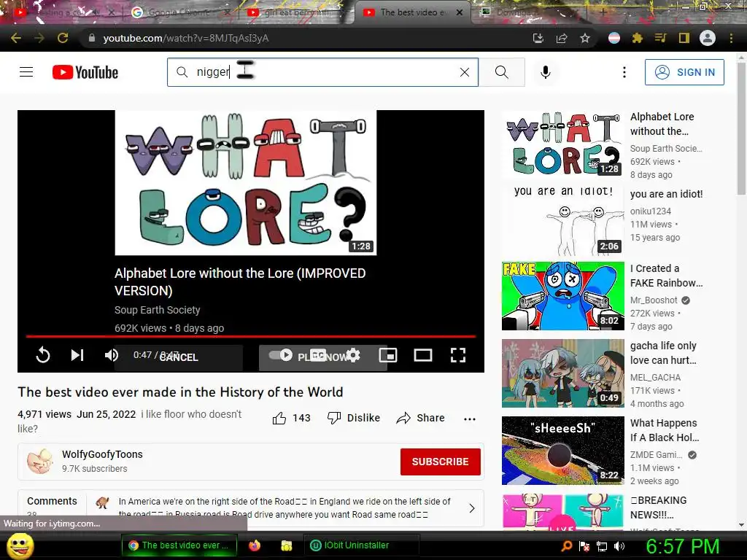Image resolution: width=747 pixels, height=560 pixels.
Task: Open Alphabet Lore up-next thumbnail in player
Action: pyautogui.click(x=245, y=183)
